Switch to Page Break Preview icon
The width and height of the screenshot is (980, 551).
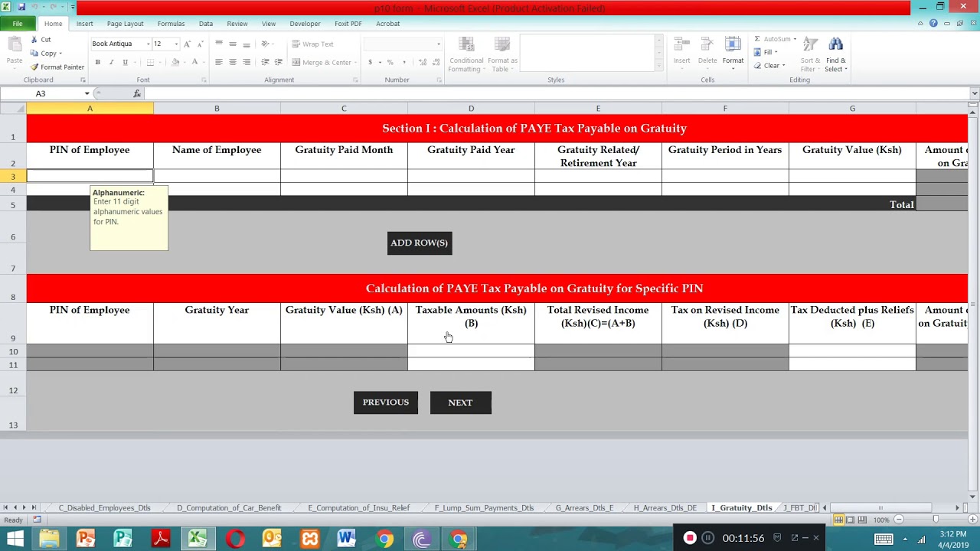pos(862,520)
